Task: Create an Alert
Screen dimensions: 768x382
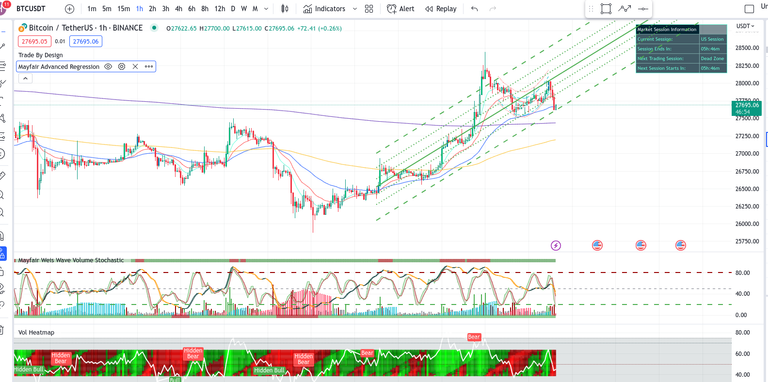Action: (401, 9)
